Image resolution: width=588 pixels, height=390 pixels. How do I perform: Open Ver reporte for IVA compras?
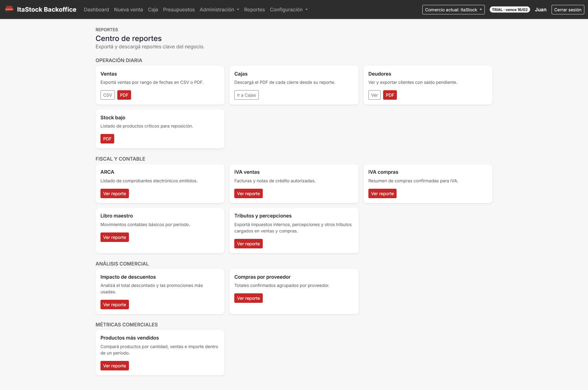point(382,194)
